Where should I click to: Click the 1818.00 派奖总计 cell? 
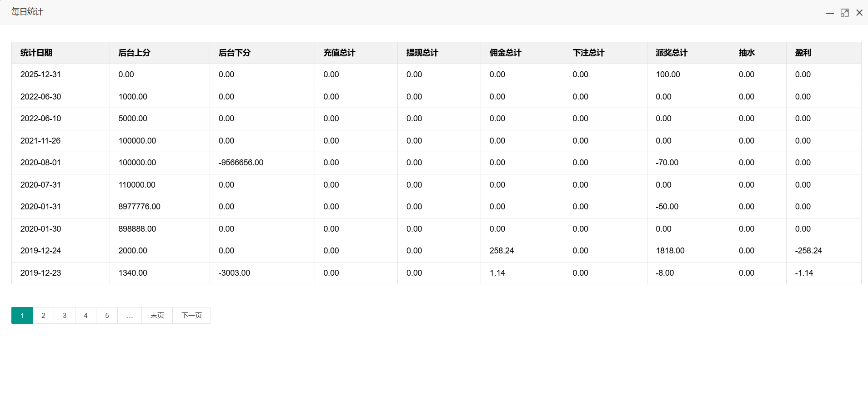670,251
